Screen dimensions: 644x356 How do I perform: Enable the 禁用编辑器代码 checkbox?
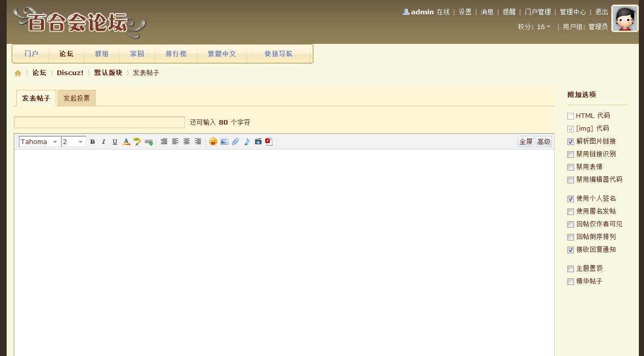pyautogui.click(x=570, y=180)
